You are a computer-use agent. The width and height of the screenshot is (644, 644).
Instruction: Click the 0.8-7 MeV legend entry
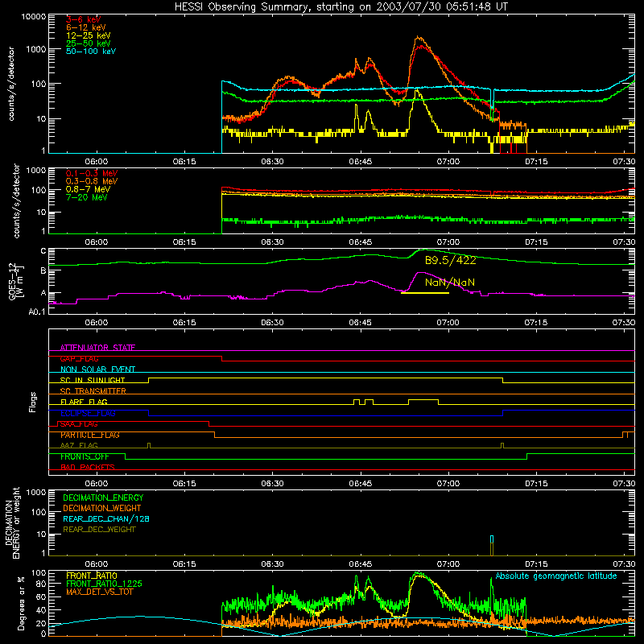(88, 189)
